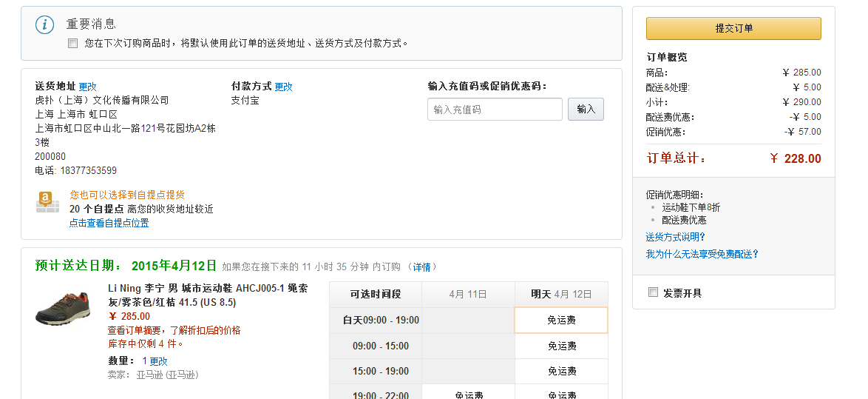Click the 订单总计 ¥228.00 amount
Screen dimensions: 868x399
point(795,158)
